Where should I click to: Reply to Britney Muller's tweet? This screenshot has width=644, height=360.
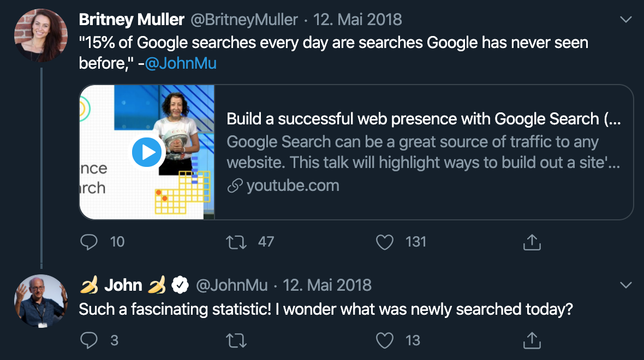[x=89, y=242]
